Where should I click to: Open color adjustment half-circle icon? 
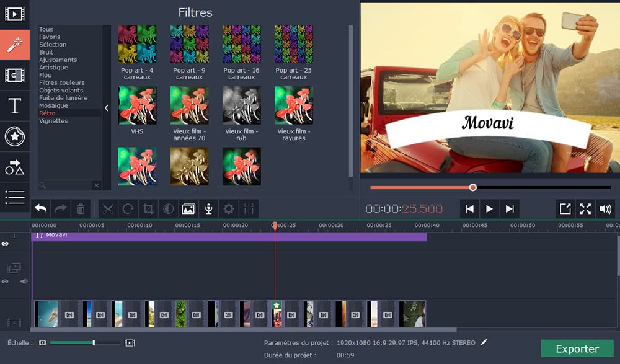(x=168, y=209)
